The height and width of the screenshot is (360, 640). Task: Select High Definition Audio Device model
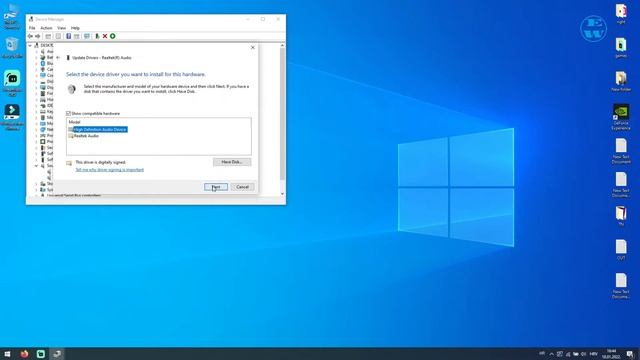(x=98, y=129)
